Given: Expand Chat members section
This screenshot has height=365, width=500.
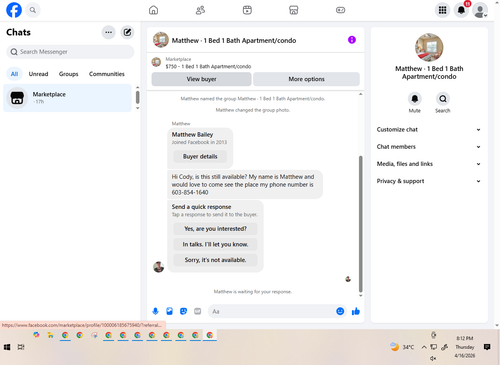Looking at the screenshot, I should click(x=429, y=147).
